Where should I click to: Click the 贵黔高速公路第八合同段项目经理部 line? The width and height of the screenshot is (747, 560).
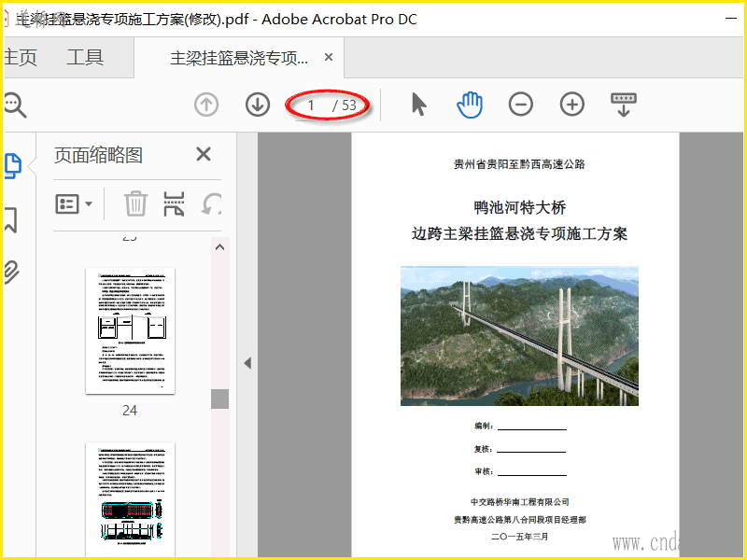click(520, 520)
